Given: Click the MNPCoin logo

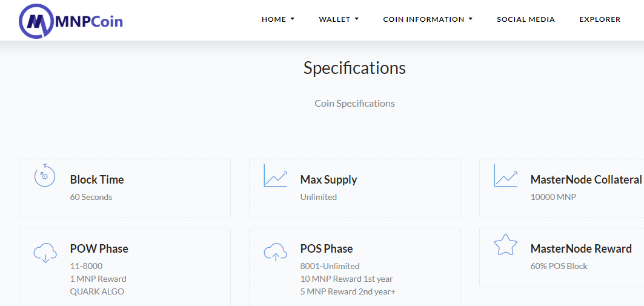Looking at the screenshot, I should (71, 21).
